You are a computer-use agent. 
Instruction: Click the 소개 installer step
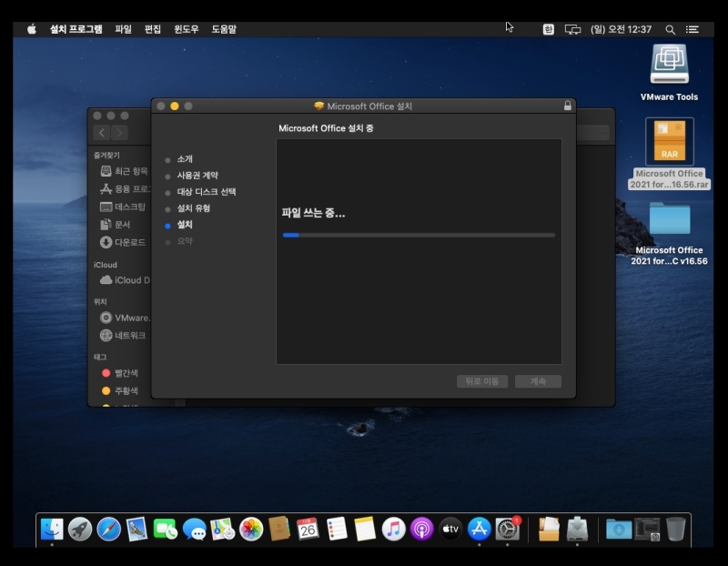[185, 159]
